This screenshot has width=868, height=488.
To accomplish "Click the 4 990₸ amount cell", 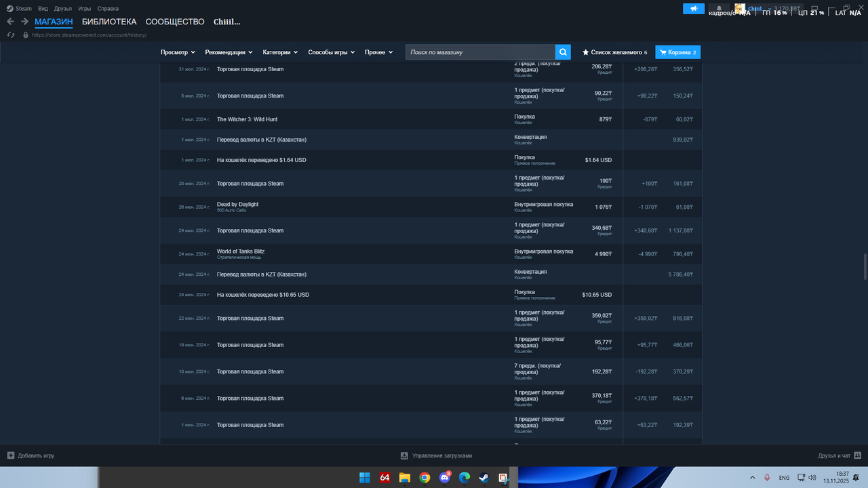I will tap(604, 254).
